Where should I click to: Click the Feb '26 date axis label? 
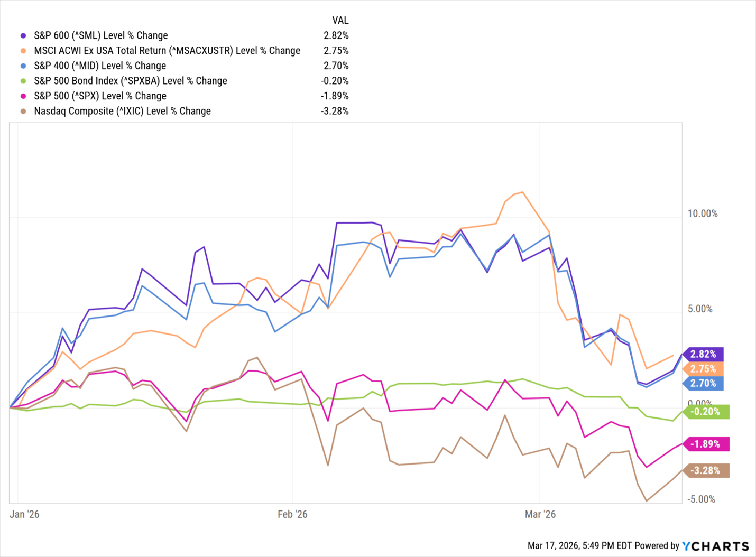click(x=292, y=514)
